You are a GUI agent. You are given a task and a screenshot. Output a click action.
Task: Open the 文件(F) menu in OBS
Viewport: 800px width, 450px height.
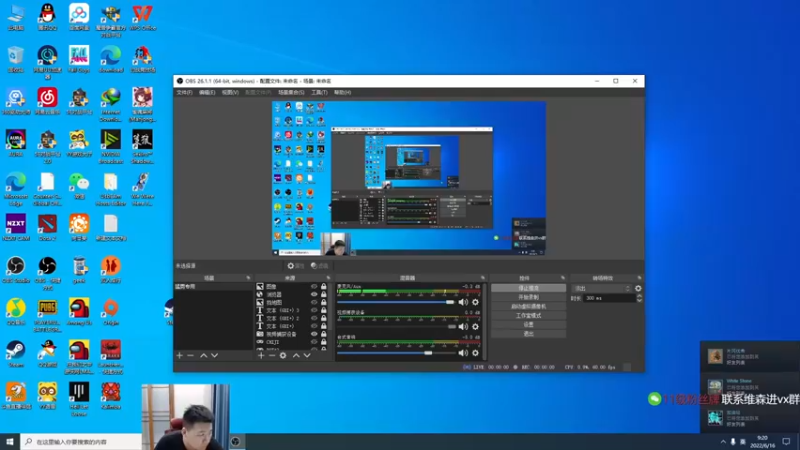184,92
